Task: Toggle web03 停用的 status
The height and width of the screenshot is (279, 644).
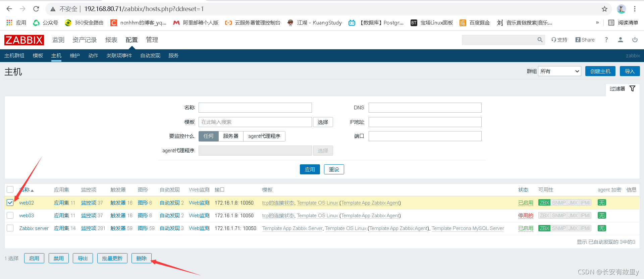Action: [x=526, y=216]
